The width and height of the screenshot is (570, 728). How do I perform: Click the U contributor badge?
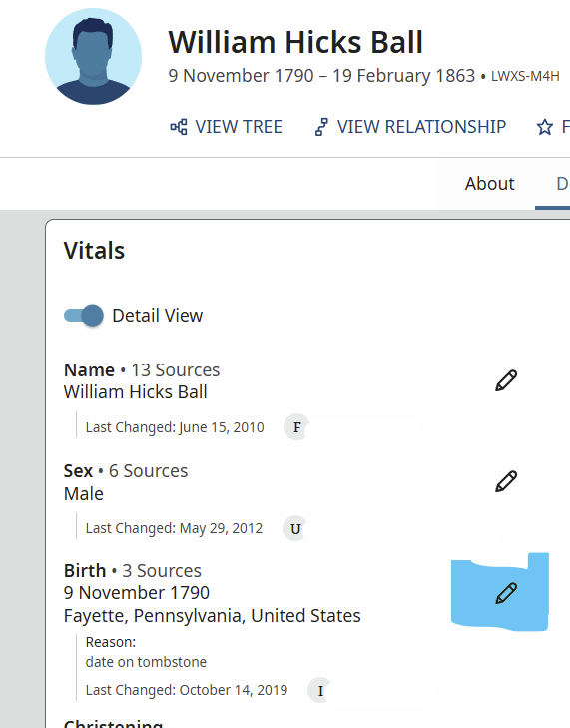(x=295, y=528)
